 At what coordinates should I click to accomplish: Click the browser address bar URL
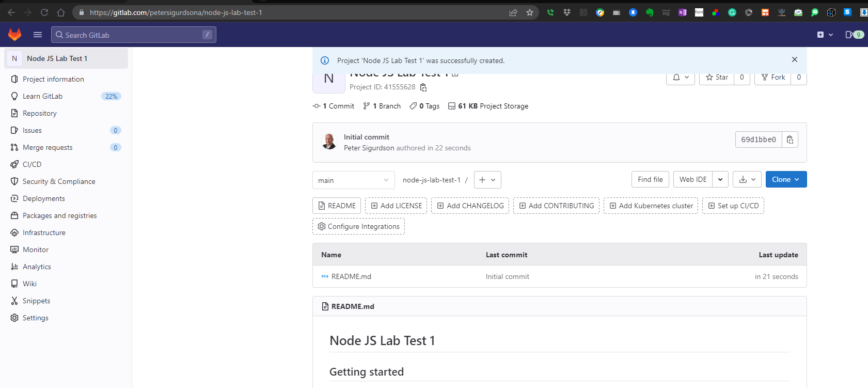point(176,12)
